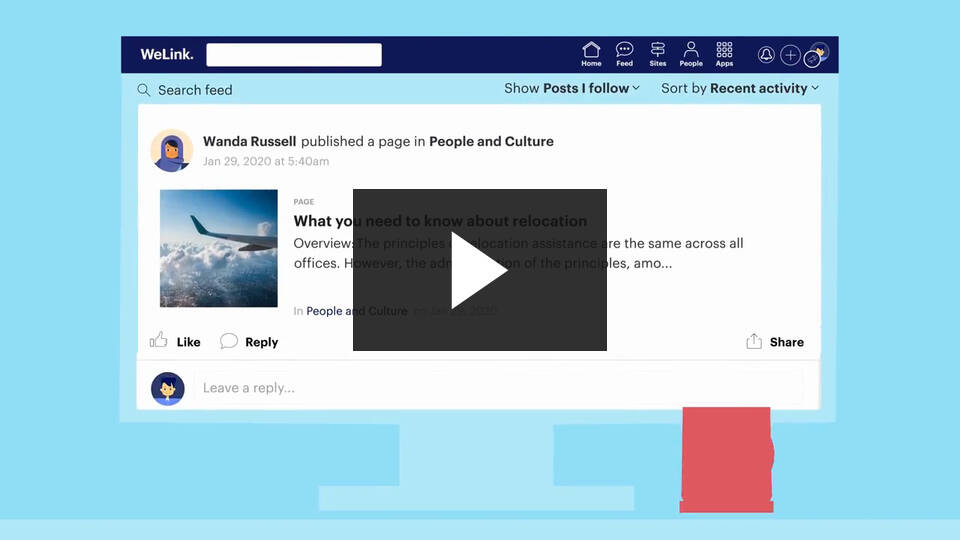Open People and Culture in the post header

pos(491,141)
